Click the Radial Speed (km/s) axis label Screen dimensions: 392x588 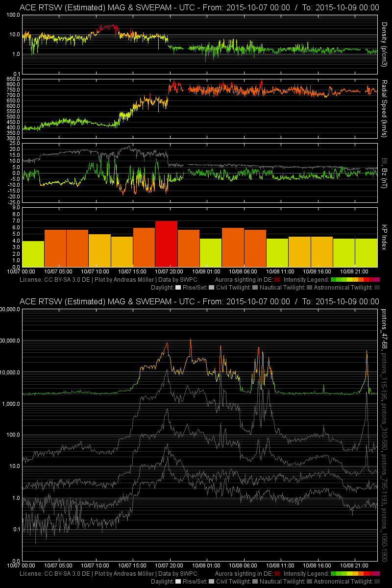tap(385, 108)
